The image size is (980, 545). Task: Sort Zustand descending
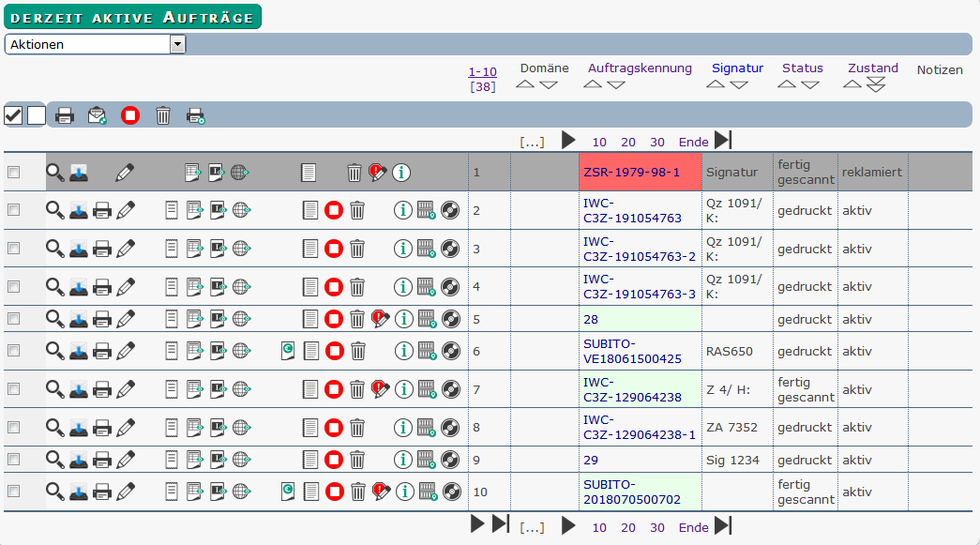click(876, 85)
